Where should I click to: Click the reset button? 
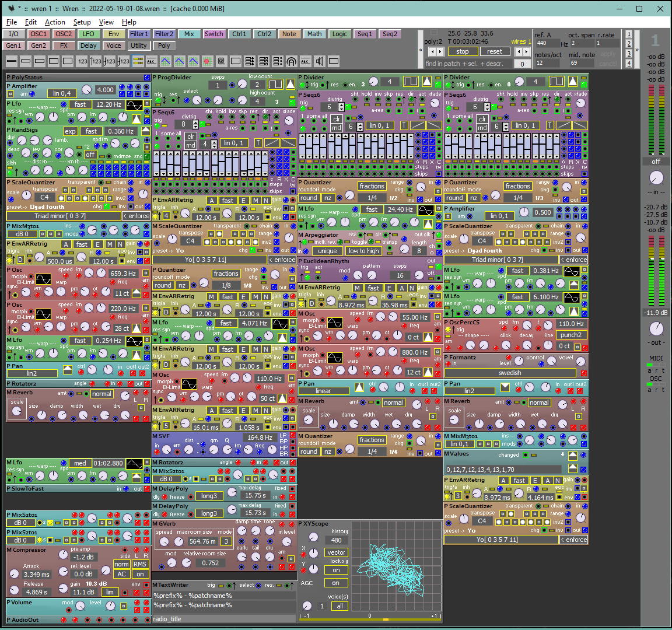495,51
